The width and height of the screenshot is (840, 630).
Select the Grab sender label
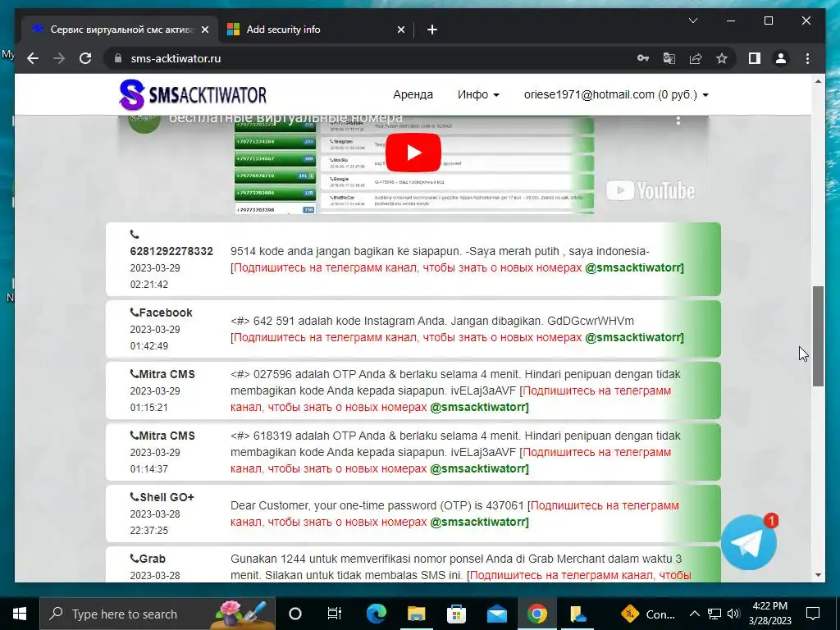point(152,559)
